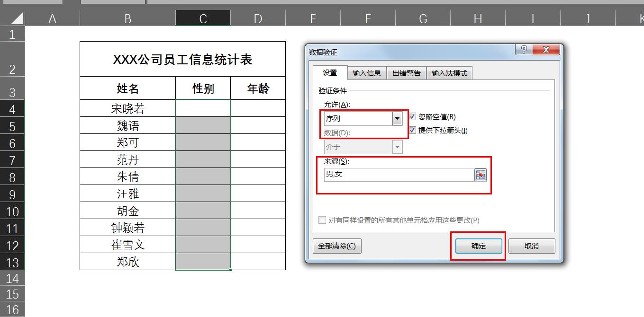Select column A header
This screenshot has width=644, height=317.
click(52, 18)
